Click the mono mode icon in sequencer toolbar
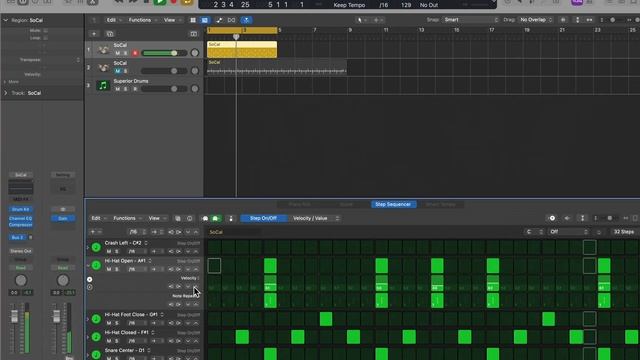This screenshot has height=360, width=640. [231, 219]
